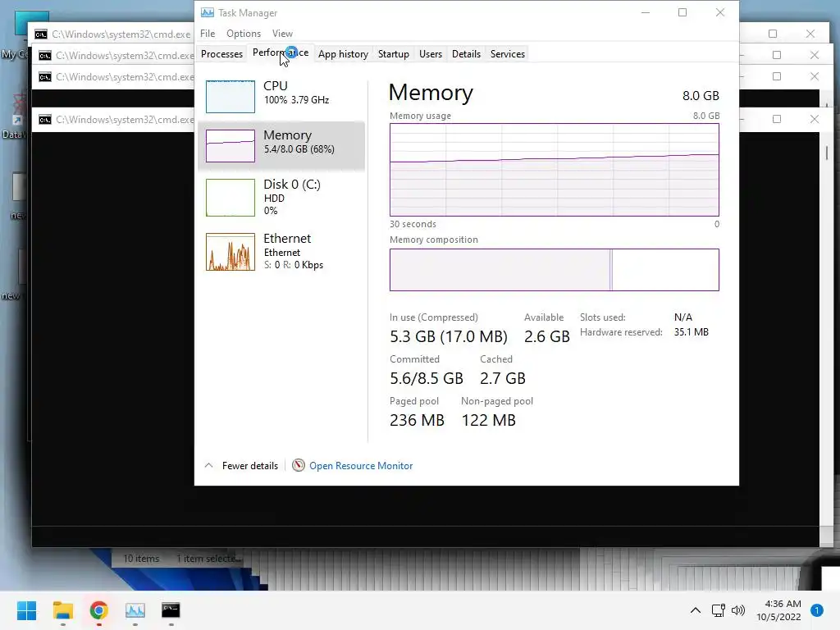Click the Open Resource Monitor link

pyautogui.click(x=361, y=466)
